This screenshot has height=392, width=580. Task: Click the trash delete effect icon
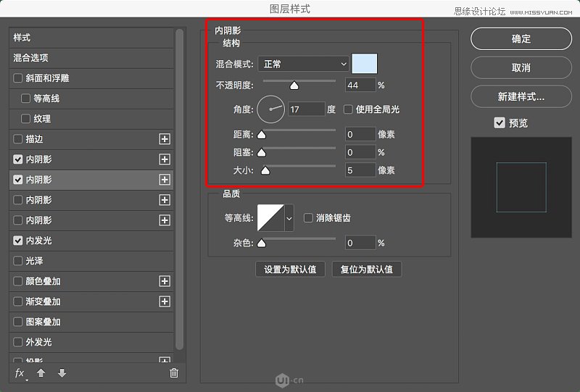point(174,372)
